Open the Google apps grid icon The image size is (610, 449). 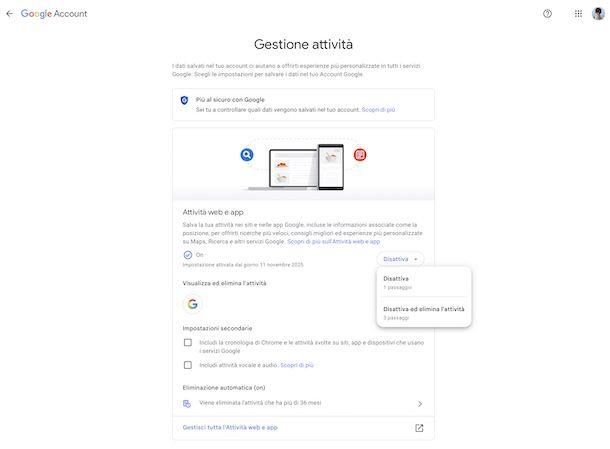[x=578, y=14]
